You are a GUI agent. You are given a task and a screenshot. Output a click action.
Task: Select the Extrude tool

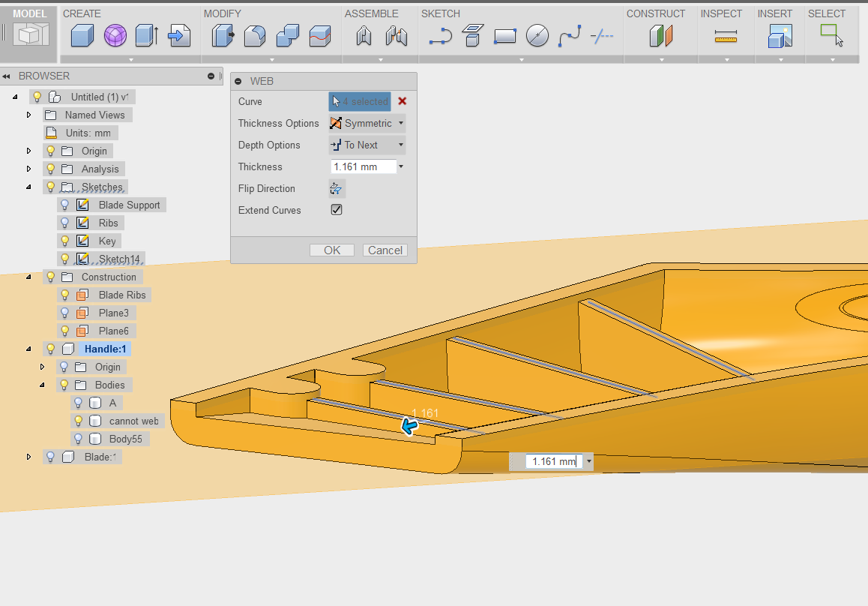147,35
